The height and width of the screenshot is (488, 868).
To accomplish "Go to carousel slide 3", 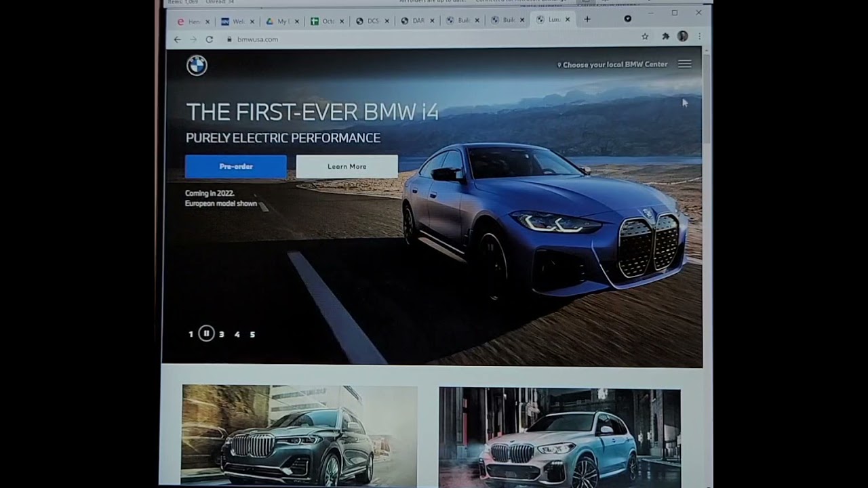I will (x=222, y=334).
